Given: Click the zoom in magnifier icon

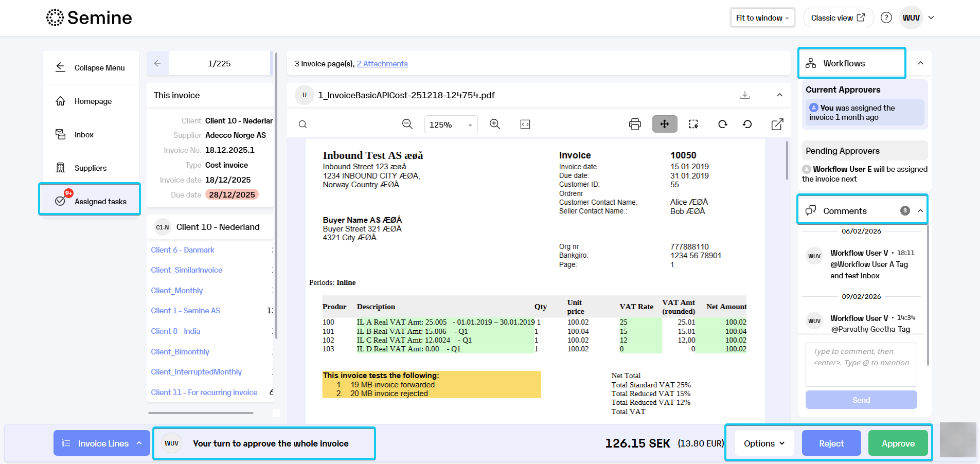Looking at the screenshot, I should click(x=495, y=124).
